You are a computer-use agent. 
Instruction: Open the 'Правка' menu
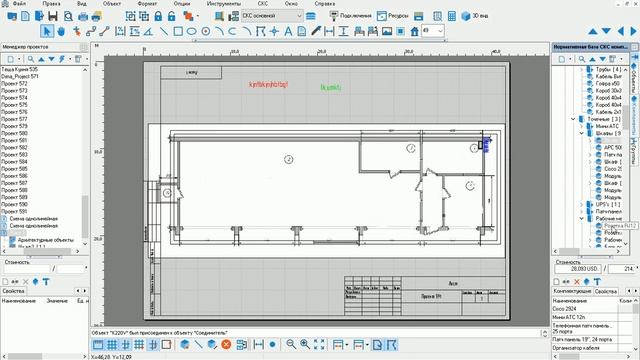pos(51,4)
